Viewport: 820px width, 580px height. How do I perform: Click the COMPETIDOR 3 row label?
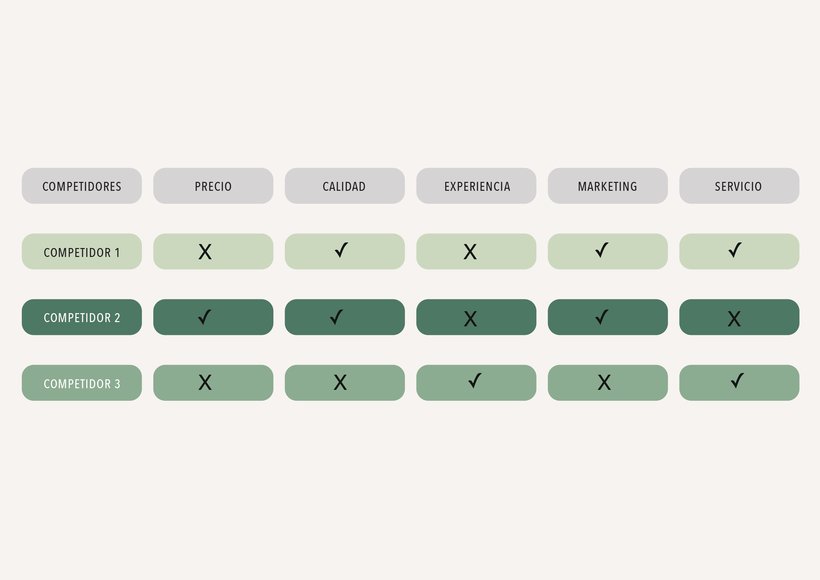coord(82,383)
